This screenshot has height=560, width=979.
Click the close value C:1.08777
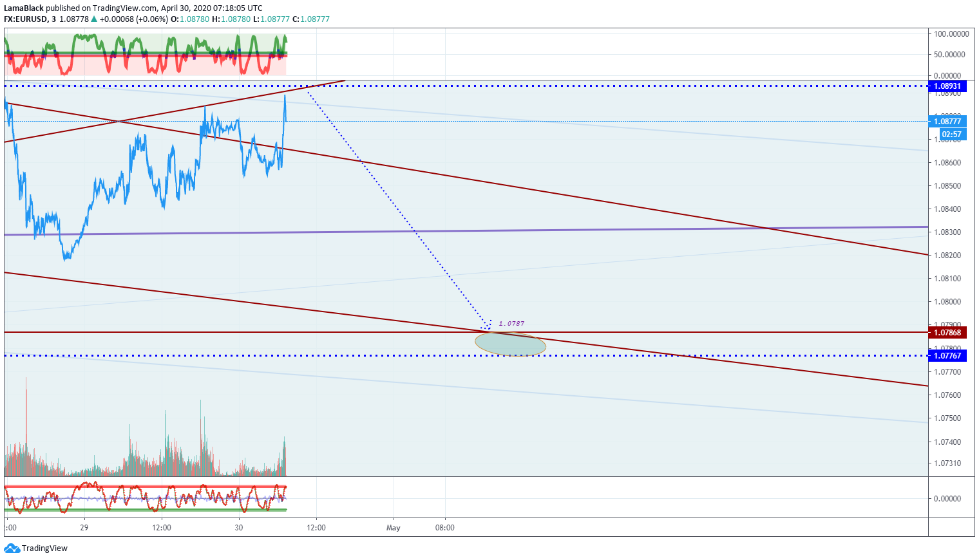click(x=311, y=19)
